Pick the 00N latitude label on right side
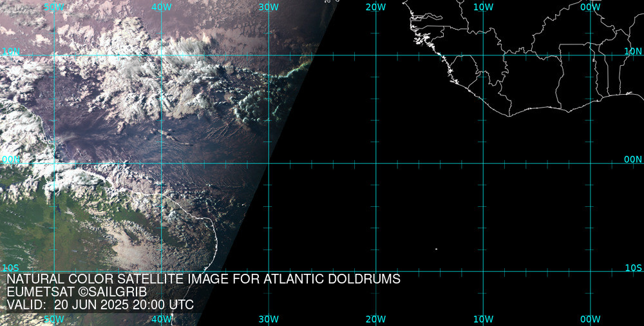644x326 pixels. click(633, 160)
